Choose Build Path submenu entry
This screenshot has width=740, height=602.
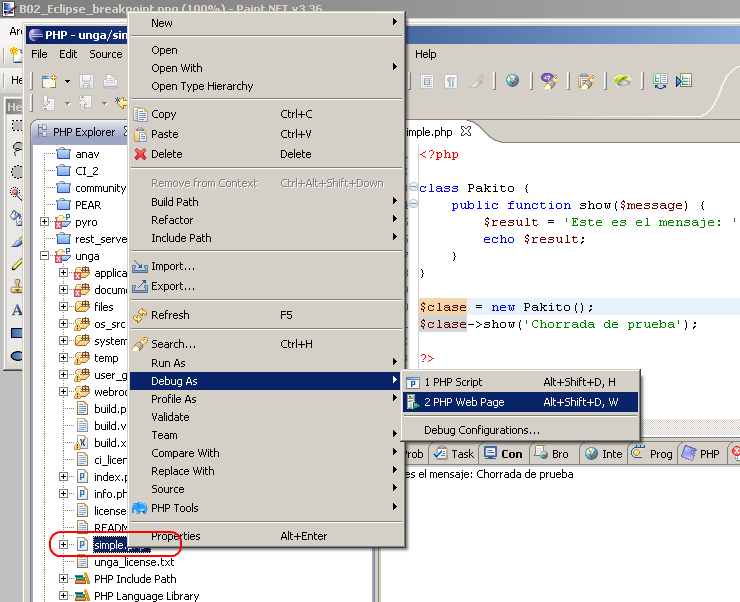coord(266,202)
